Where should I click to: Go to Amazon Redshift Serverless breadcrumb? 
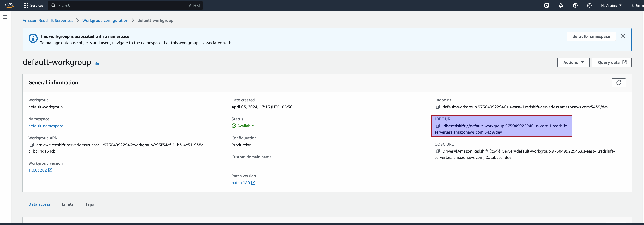pos(48,21)
